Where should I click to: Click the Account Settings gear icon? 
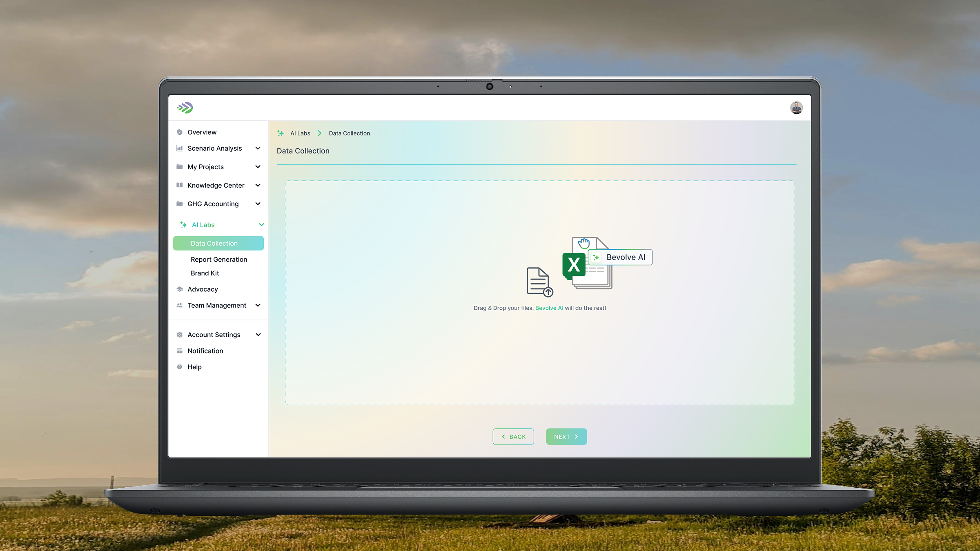pyautogui.click(x=180, y=334)
